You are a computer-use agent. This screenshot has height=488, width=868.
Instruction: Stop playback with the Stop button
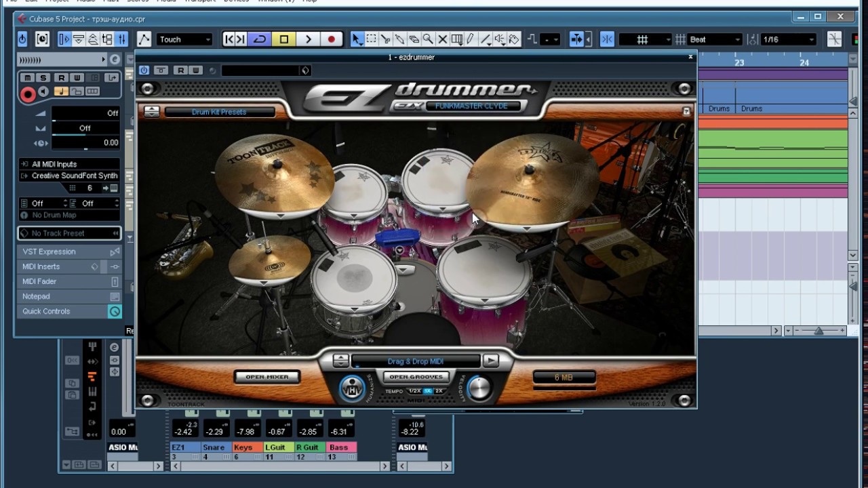click(x=283, y=39)
